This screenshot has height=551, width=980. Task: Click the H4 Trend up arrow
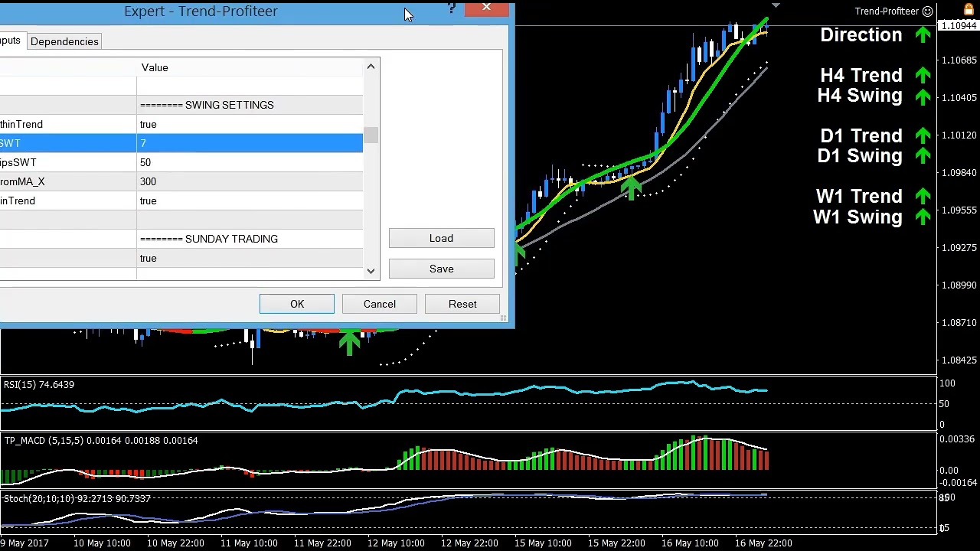click(x=923, y=75)
